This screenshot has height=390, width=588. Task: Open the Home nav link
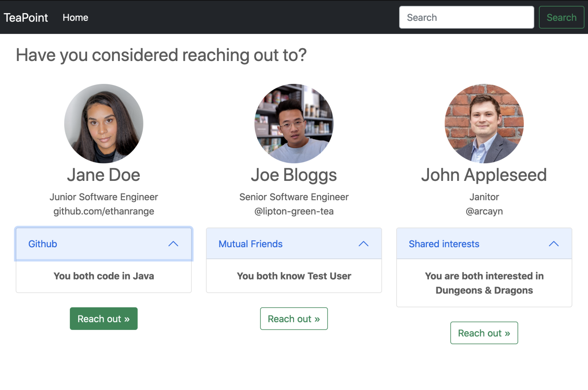75,18
